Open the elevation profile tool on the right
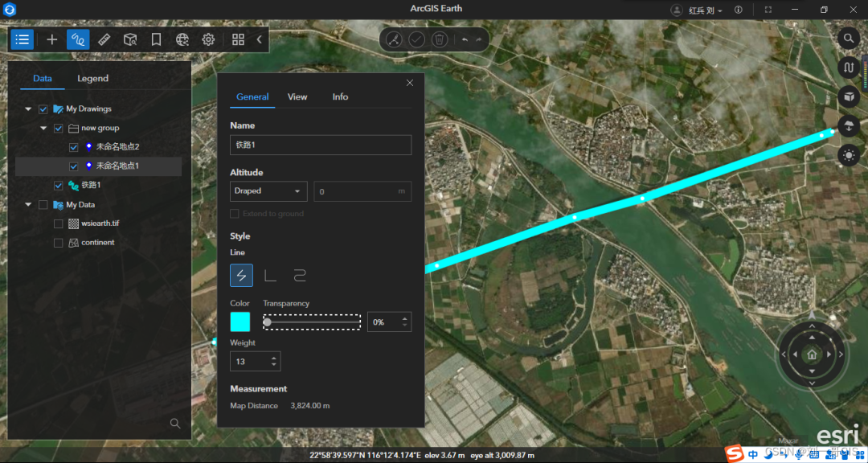Screen dimensions: 868x463 848,68
